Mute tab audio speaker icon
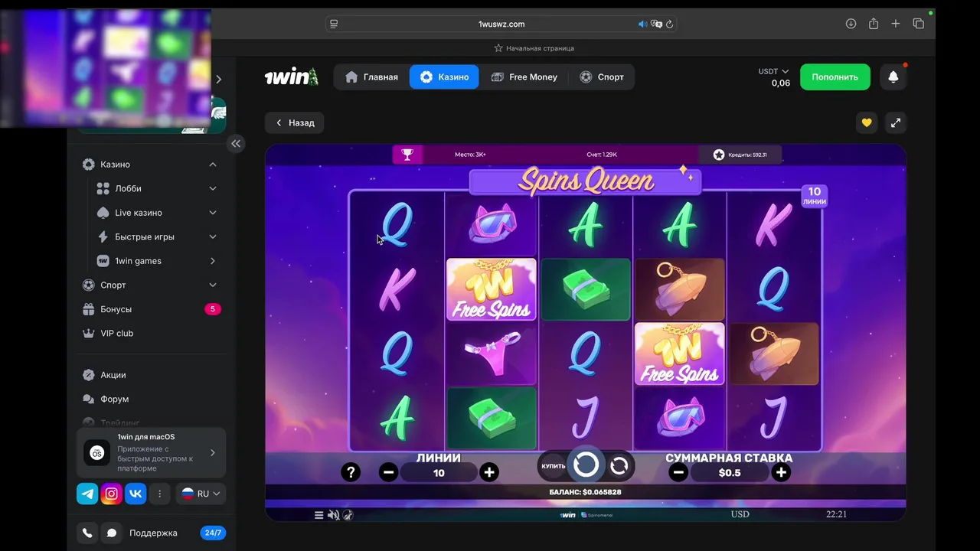Screen dimensions: 980x551 click(642, 24)
